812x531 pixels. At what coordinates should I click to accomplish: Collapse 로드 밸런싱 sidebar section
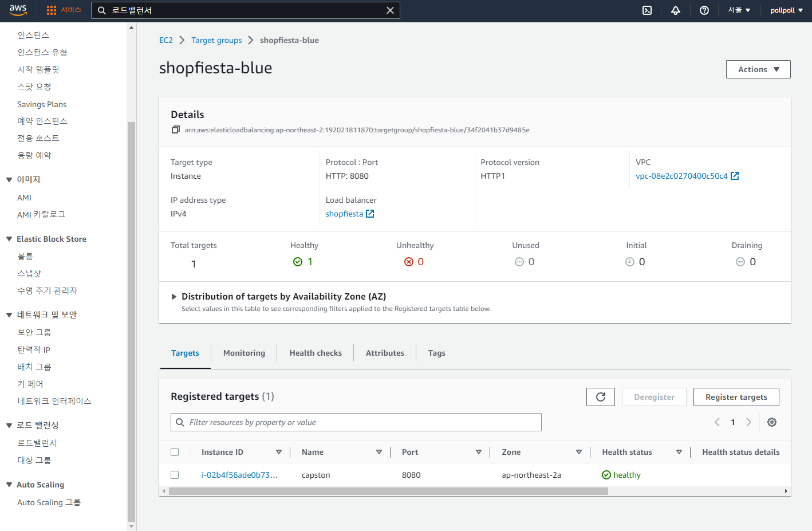click(9, 426)
